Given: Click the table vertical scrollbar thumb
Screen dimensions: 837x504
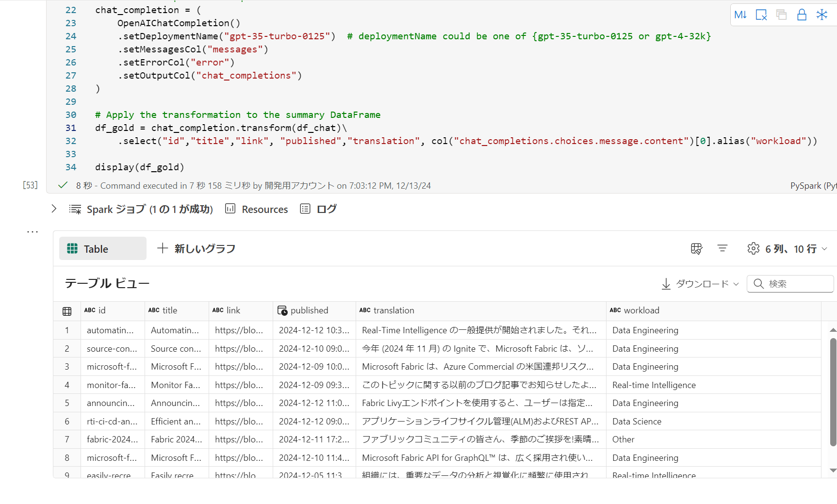Looking at the screenshot, I should 833,392.
